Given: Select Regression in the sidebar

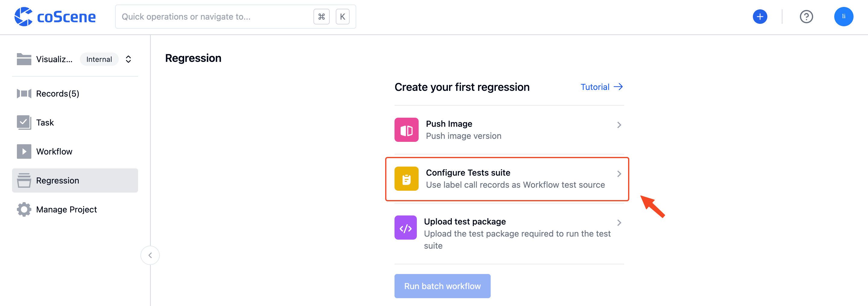Looking at the screenshot, I should pos(75,180).
